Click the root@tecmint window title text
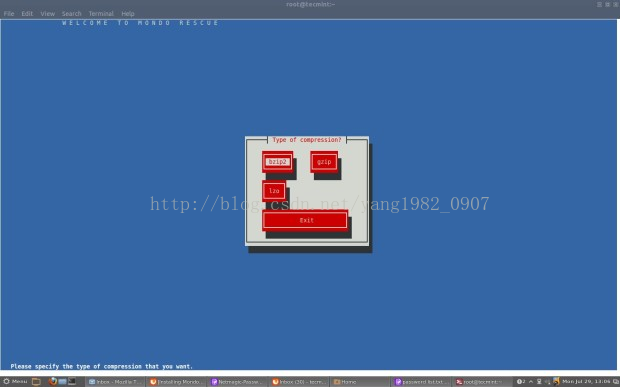Image resolution: width=620 pixels, height=387 pixels. click(x=310, y=4)
